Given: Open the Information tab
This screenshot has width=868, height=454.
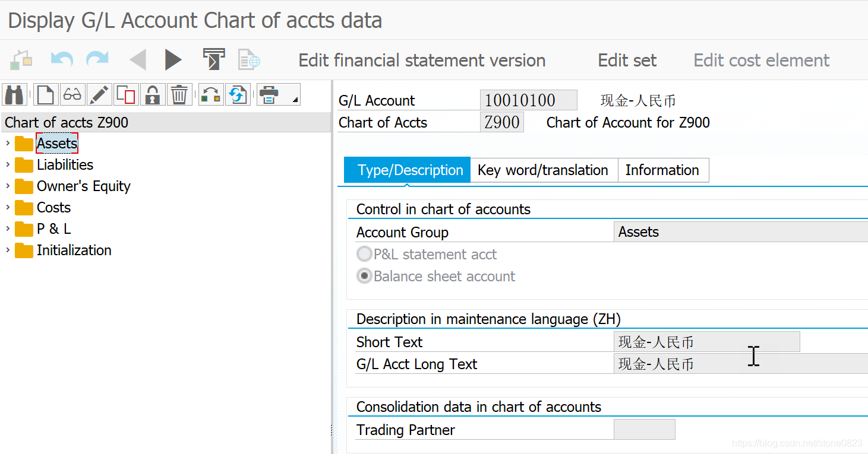Looking at the screenshot, I should coord(662,170).
